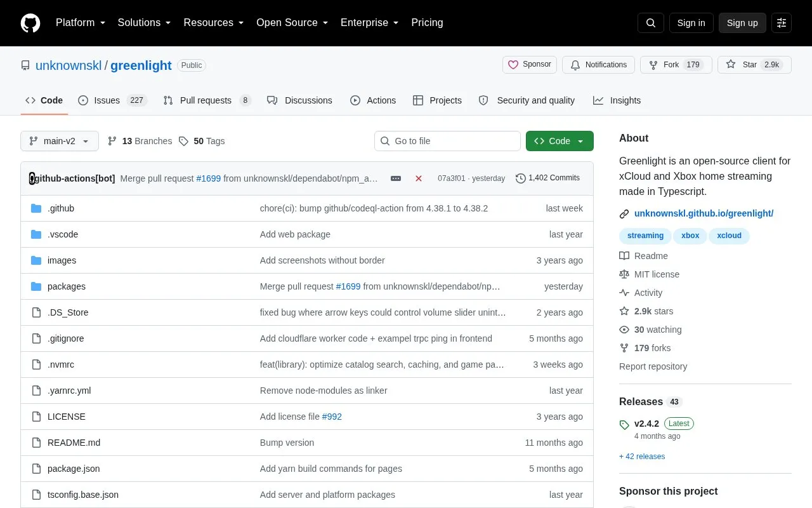
Task: Click the Pricing link in header
Action: coord(427,23)
